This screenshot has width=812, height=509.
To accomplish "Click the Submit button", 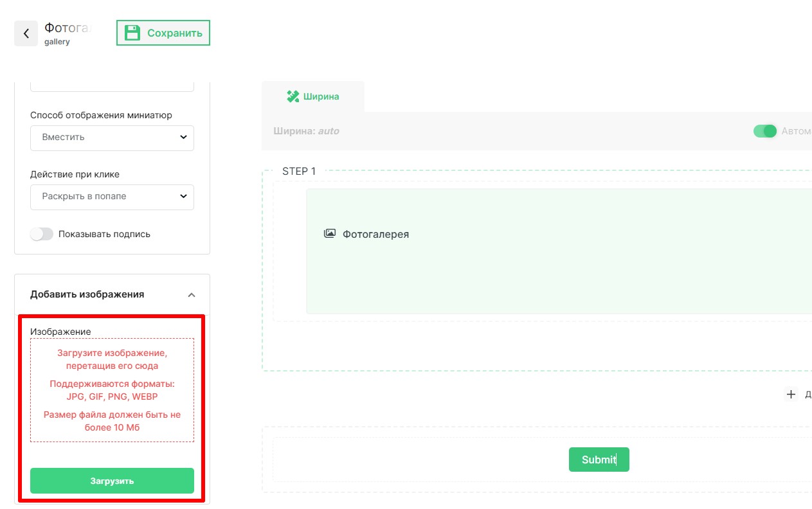I will coord(599,460).
